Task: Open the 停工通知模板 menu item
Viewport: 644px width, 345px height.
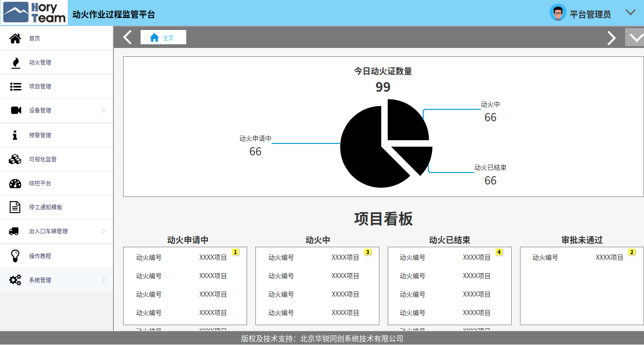Action: 56,207
